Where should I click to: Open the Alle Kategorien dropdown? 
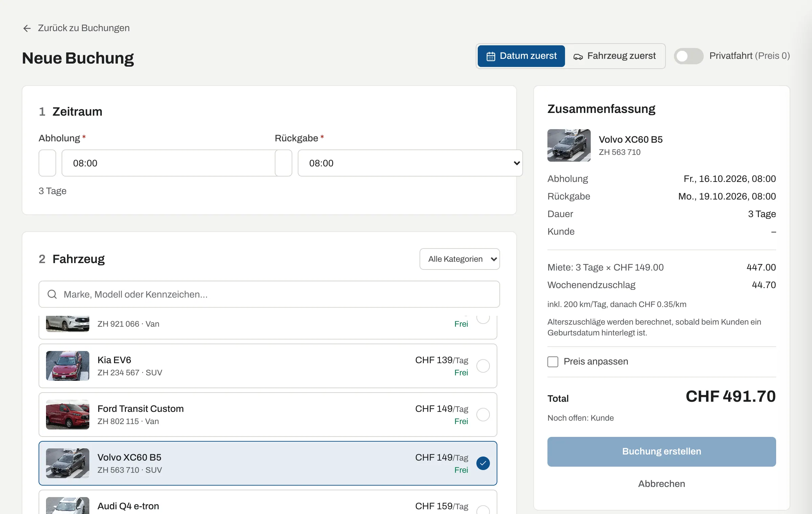point(459,259)
